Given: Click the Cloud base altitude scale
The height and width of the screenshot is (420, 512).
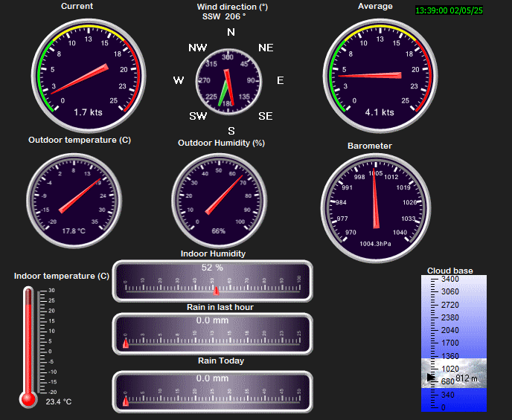Looking at the screenshot, I should 454,343.
